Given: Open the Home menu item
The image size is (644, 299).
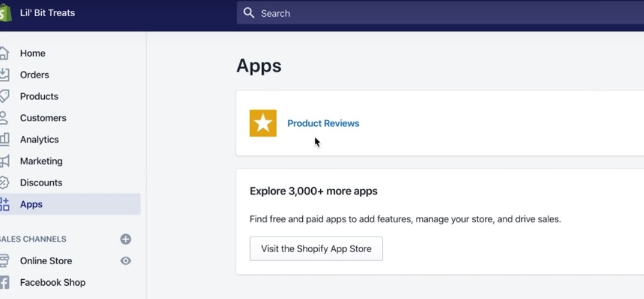Looking at the screenshot, I should [33, 53].
